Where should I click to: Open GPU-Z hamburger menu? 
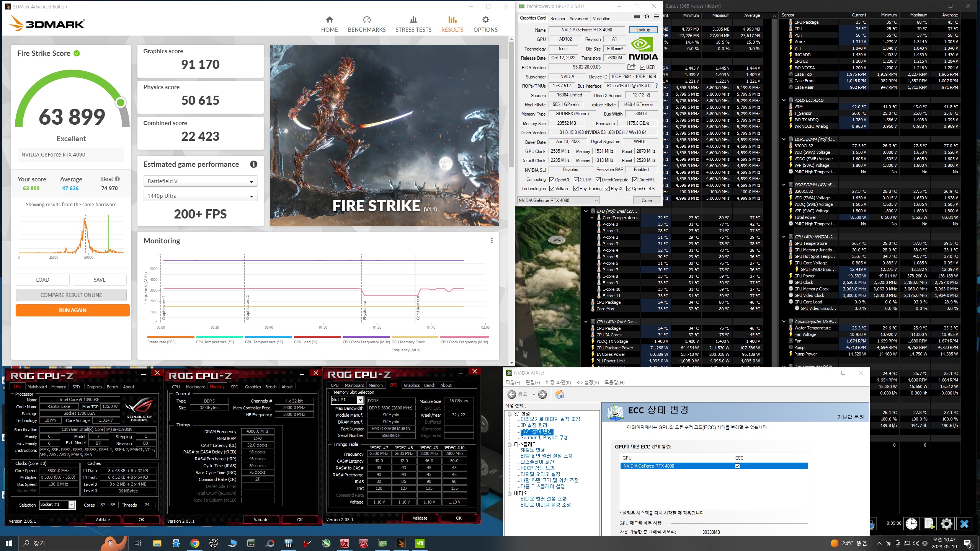pyautogui.click(x=657, y=16)
